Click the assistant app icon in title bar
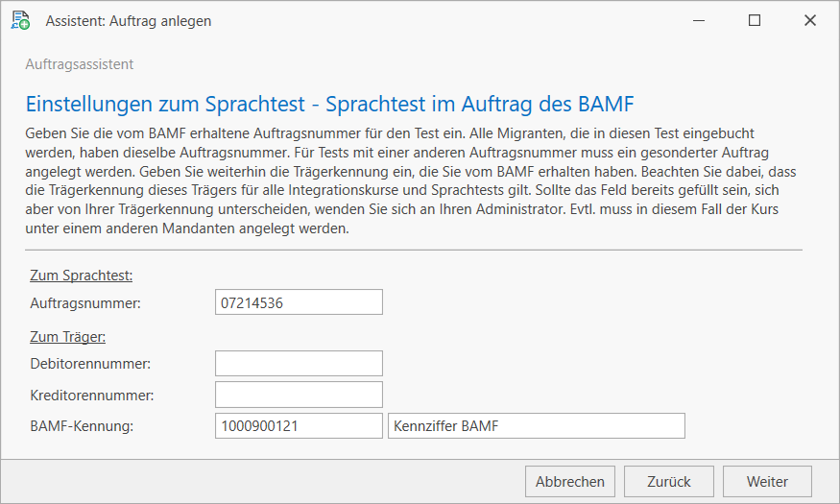840x504 pixels. point(20,20)
